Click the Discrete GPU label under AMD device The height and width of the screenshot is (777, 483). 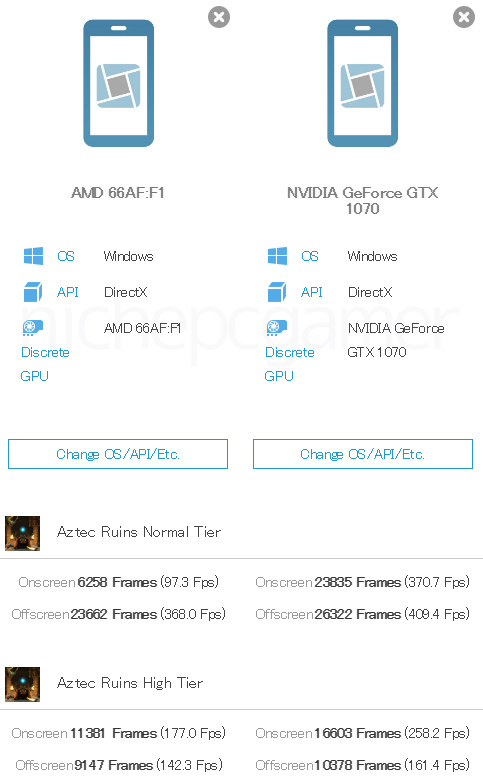[x=45, y=364]
